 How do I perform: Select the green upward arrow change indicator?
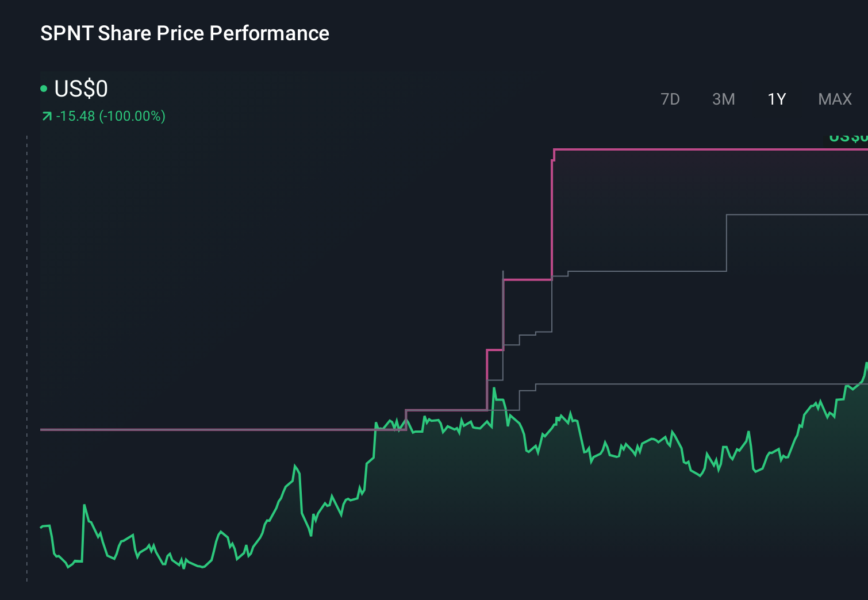pos(47,116)
